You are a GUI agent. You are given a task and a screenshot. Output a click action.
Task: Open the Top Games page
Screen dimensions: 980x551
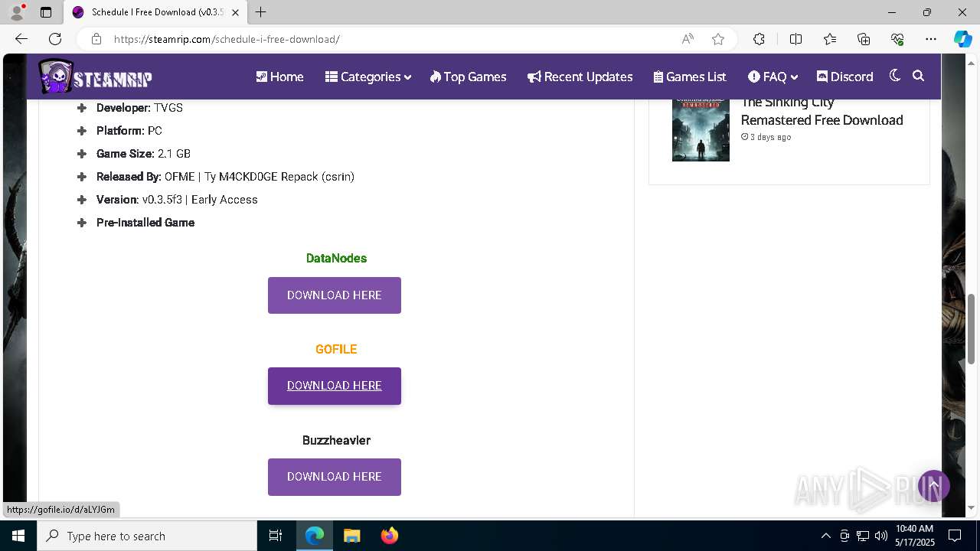(x=468, y=77)
